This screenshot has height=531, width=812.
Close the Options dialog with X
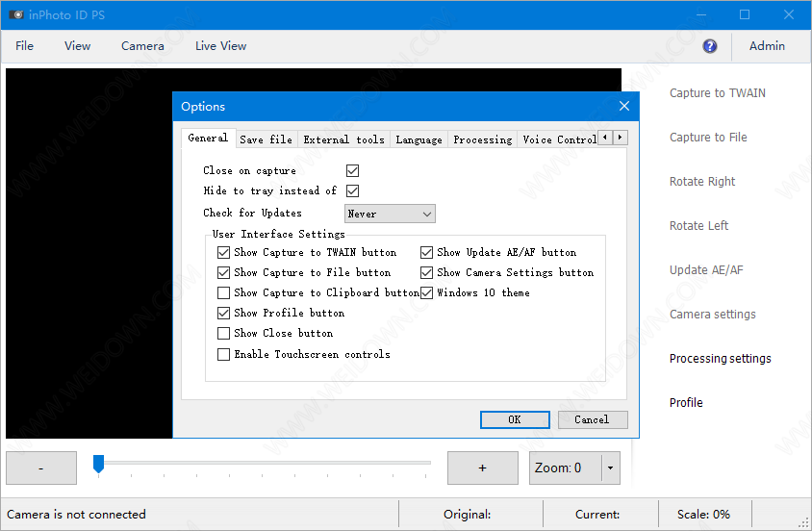tap(624, 106)
